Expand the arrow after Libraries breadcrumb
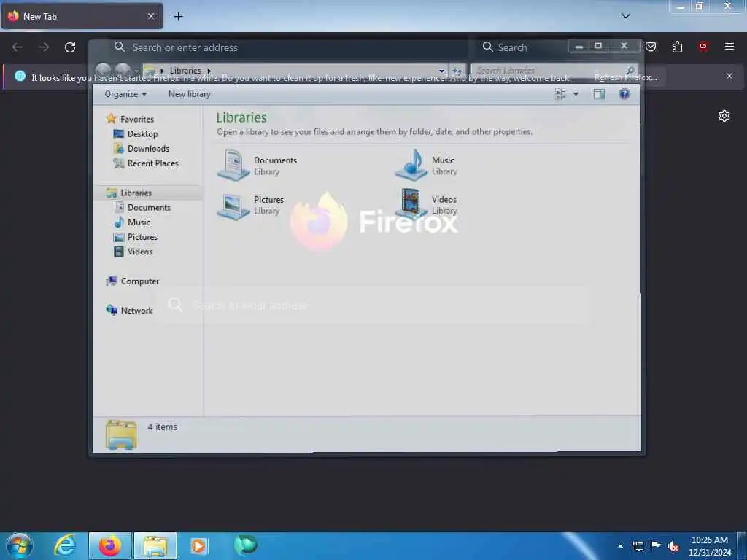Screen dimensions: 747x560 209,71
